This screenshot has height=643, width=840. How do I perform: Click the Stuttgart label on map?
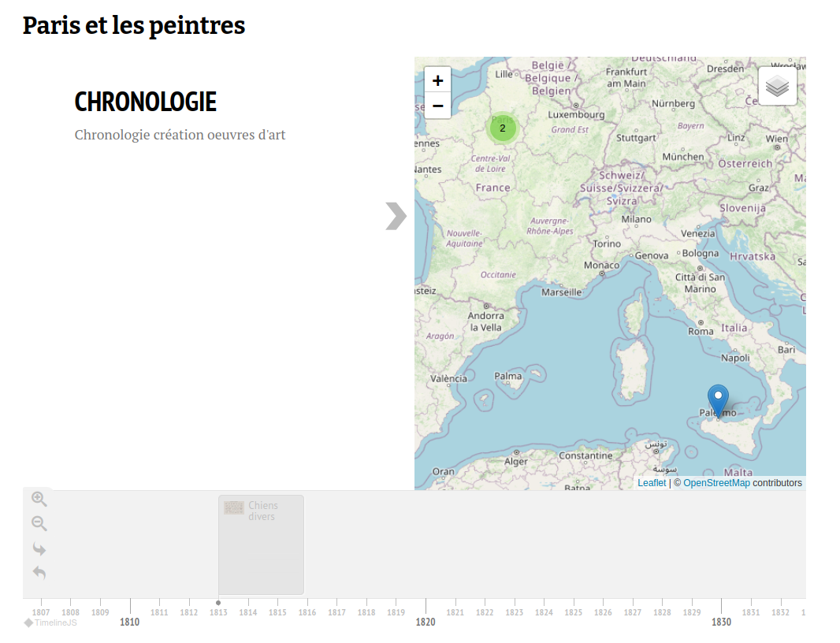tap(636, 138)
